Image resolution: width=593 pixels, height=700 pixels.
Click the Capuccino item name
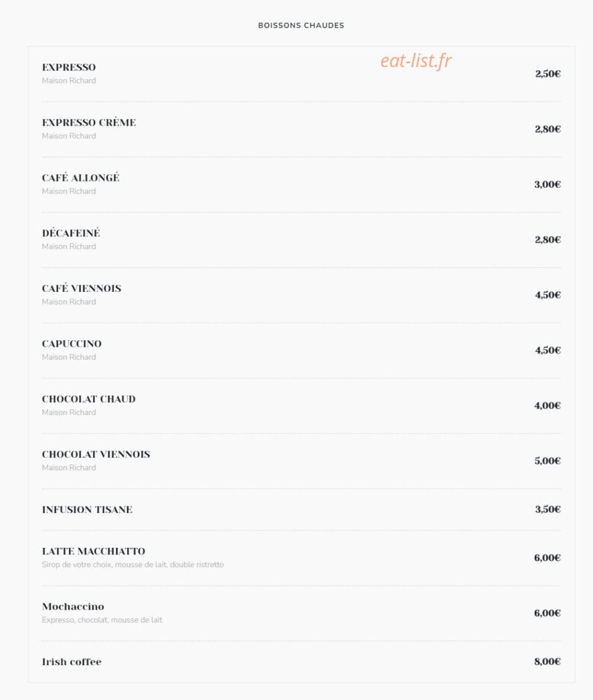72,344
